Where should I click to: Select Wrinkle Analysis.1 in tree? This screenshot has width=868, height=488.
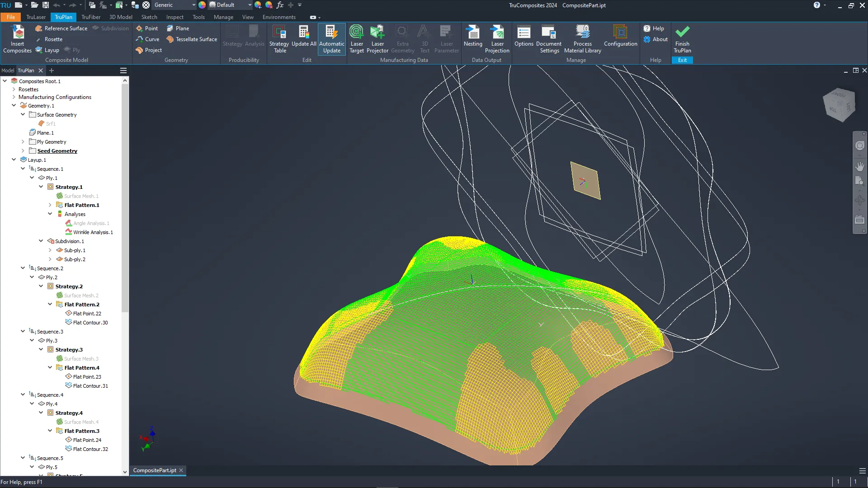coord(93,232)
